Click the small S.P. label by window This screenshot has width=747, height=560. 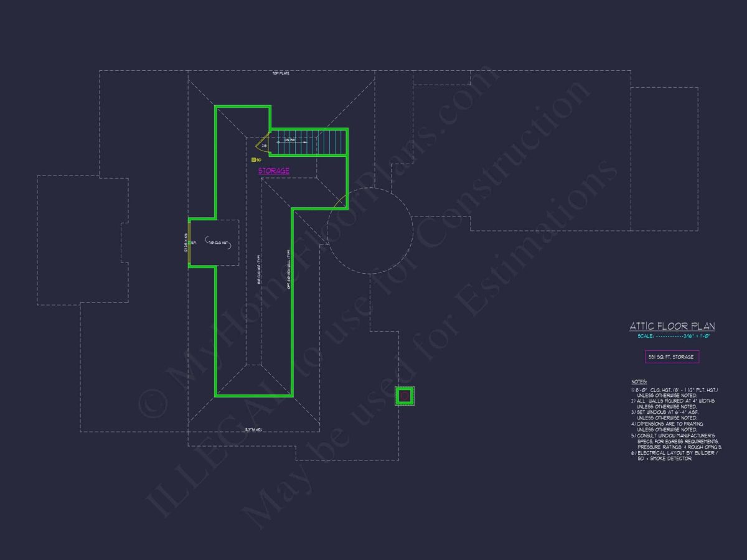coord(194,243)
